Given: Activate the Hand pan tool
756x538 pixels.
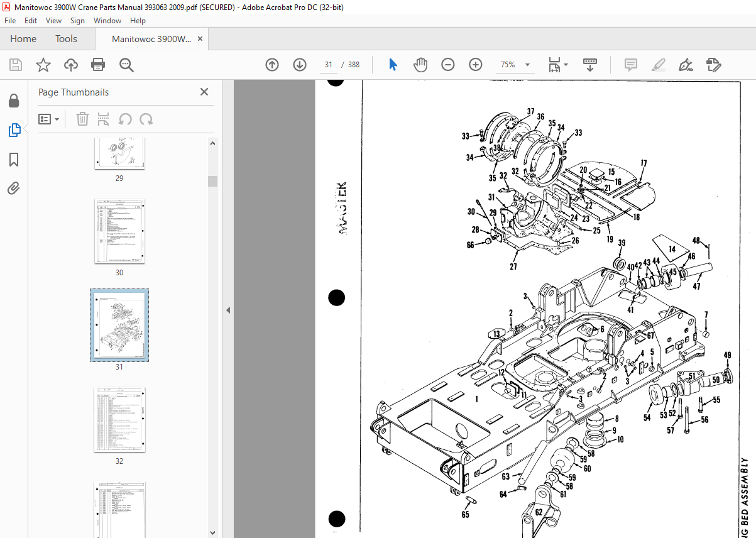Looking at the screenshot, I should pyautogui.click(x=420, y=65).
